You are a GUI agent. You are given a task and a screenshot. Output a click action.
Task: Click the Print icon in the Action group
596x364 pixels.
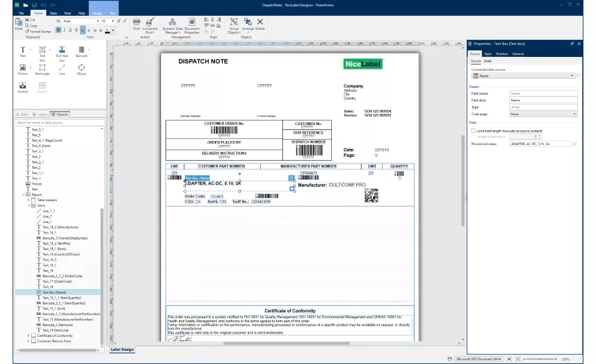[136, 24]
